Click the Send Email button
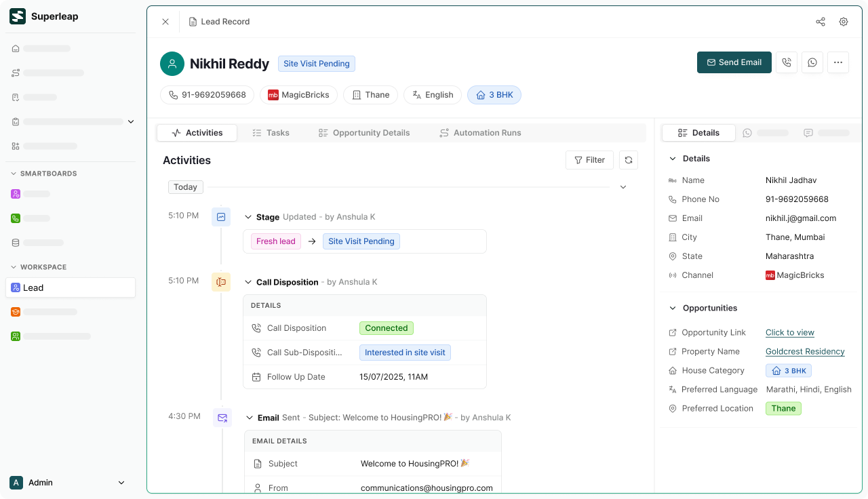868x499 pixels. point(734,62)
